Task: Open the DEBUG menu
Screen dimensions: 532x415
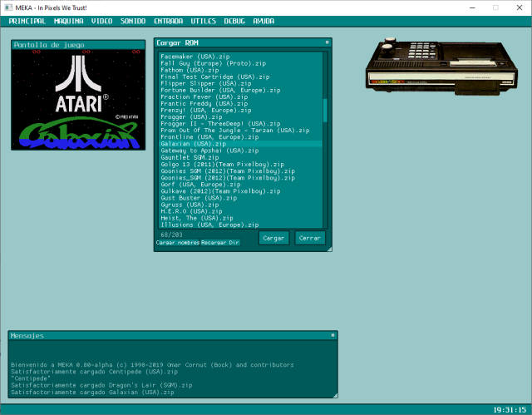Action: coord(234,21)
